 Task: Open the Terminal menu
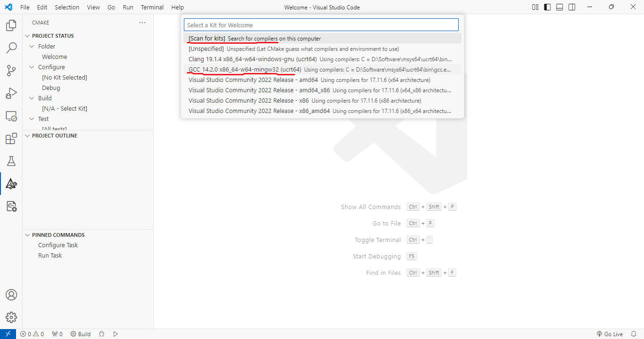point(152,7)
